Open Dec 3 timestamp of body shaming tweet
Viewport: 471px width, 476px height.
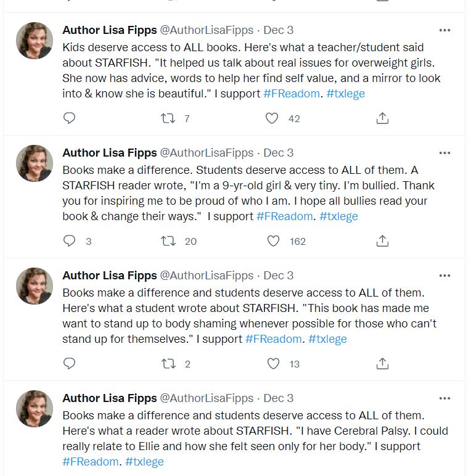click(279, 276)
